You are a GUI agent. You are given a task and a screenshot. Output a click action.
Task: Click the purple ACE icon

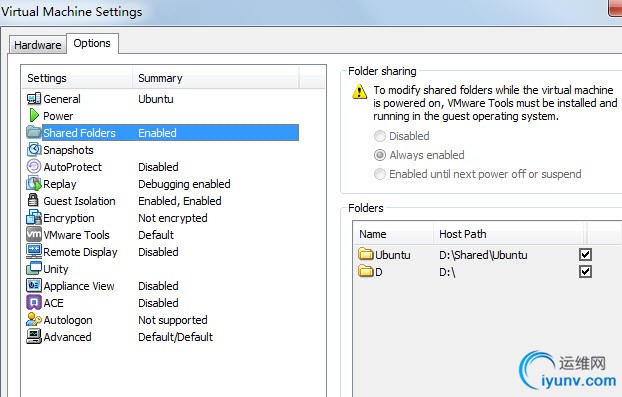[x=34, y=303]
